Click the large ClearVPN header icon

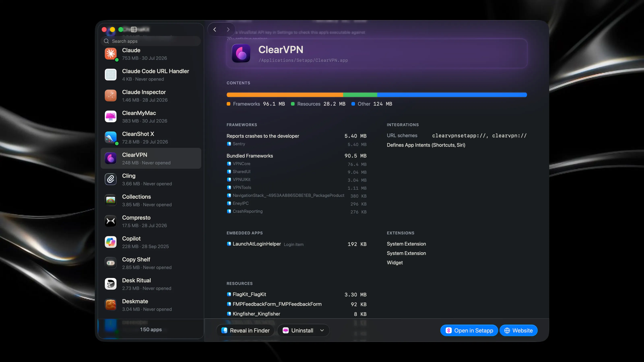[x=241, y=53]
